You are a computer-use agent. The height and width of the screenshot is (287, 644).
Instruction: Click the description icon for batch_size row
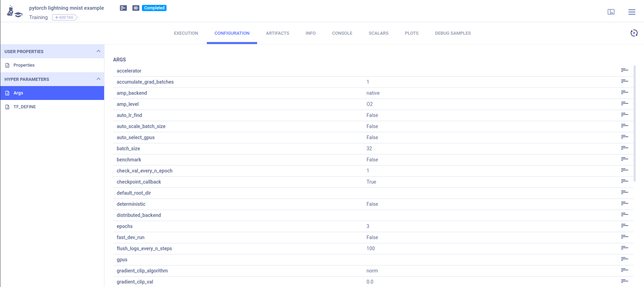(x=624, y=148)
